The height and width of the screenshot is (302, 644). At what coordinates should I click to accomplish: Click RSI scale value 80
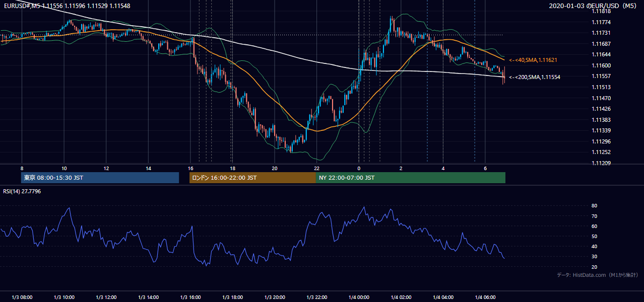[x=595, y=206]
